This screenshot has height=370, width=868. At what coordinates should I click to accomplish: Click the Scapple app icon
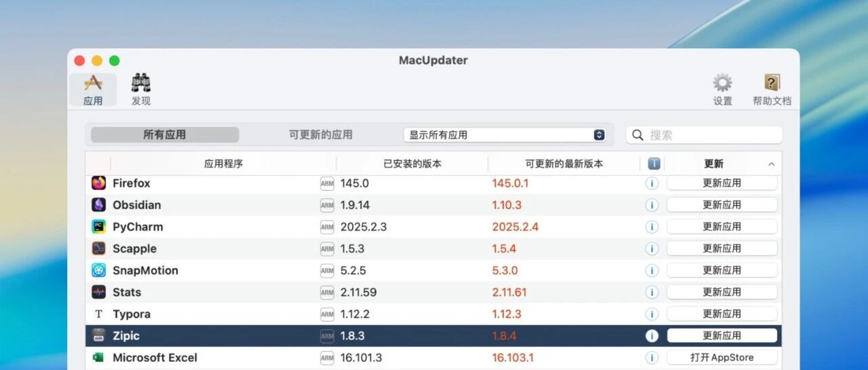tap(99, 248)
